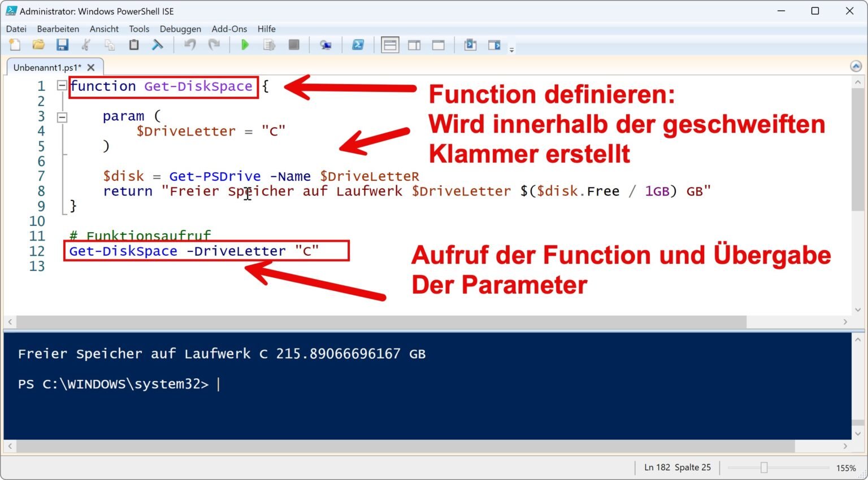Toggle the Script Pane Top layout

point(390,45)
